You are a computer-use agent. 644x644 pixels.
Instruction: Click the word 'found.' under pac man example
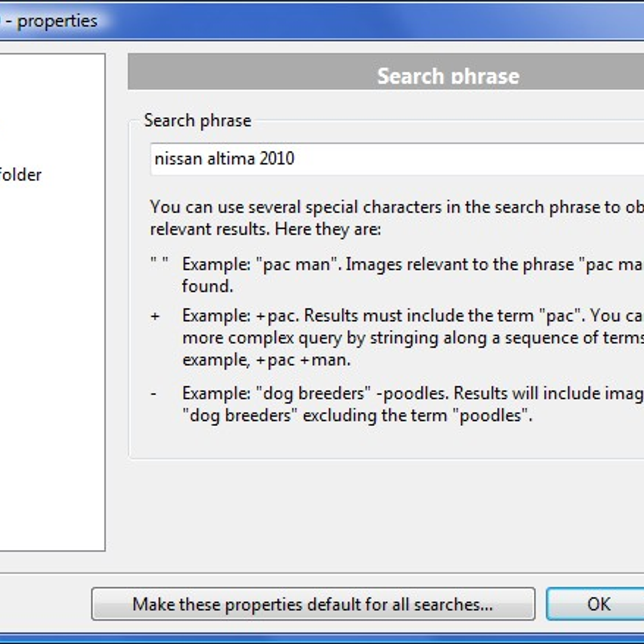(207, 286)
